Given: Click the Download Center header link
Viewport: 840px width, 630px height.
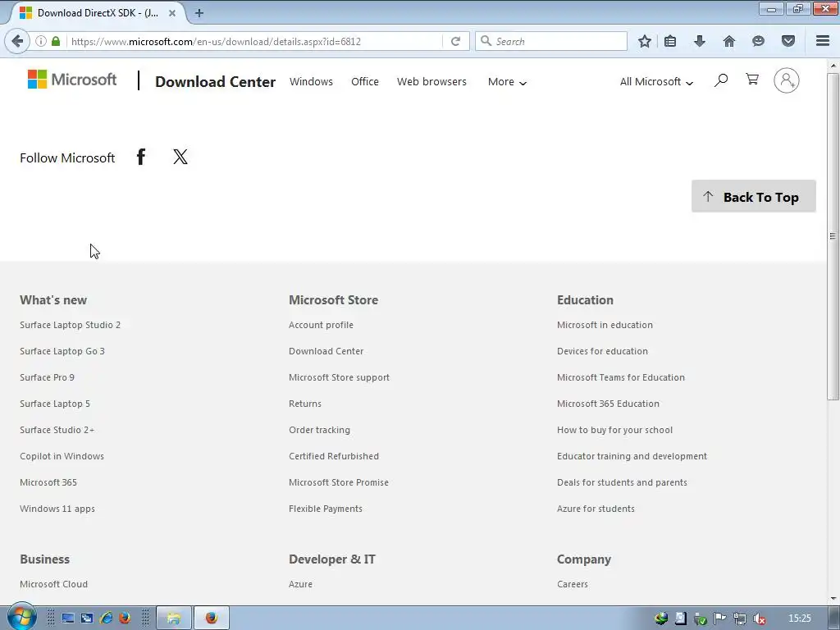Looking at the screenshot, I should click(216, 81).
